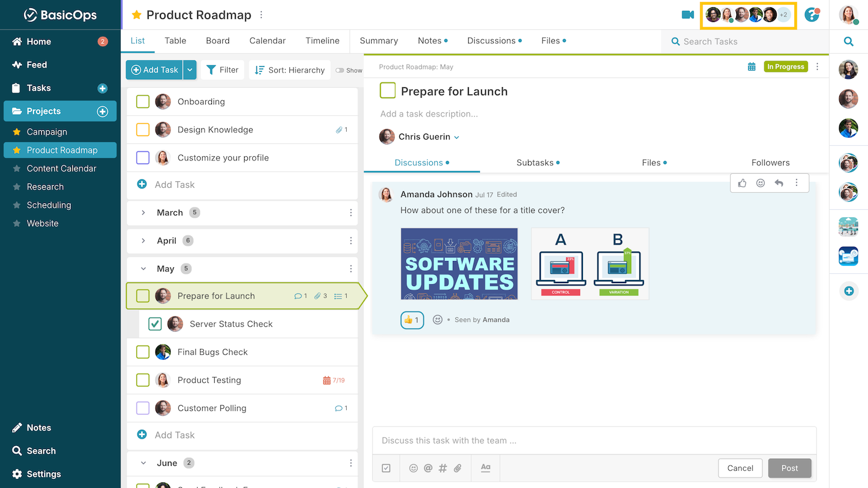Open the Filter button
Screen dimensions: 868x488
point(223,70)
